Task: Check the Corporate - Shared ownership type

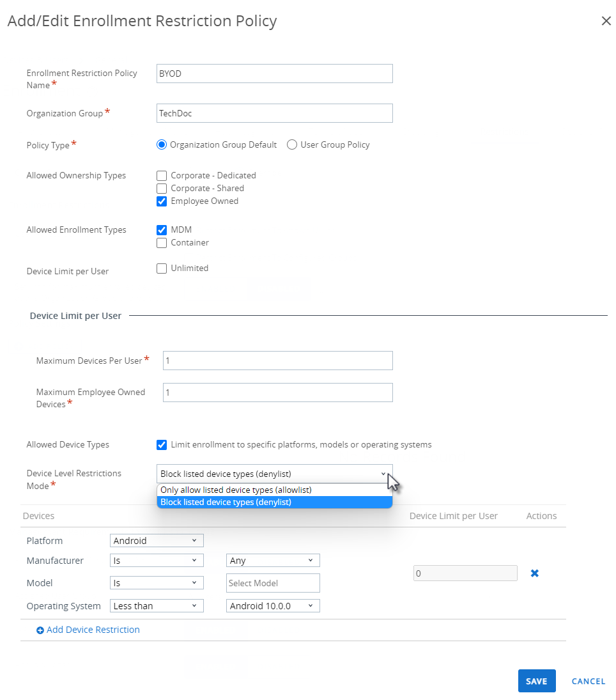Action: (x=162, y=189)
